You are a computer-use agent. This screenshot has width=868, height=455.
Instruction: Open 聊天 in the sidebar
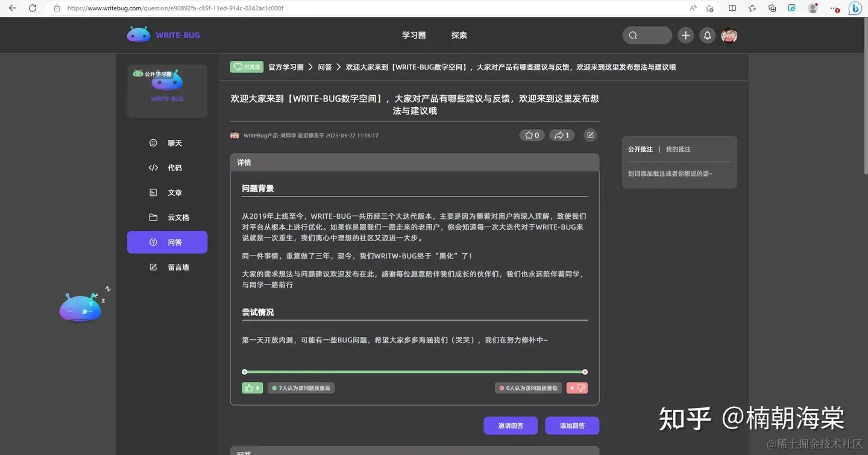tap(167, 143)
